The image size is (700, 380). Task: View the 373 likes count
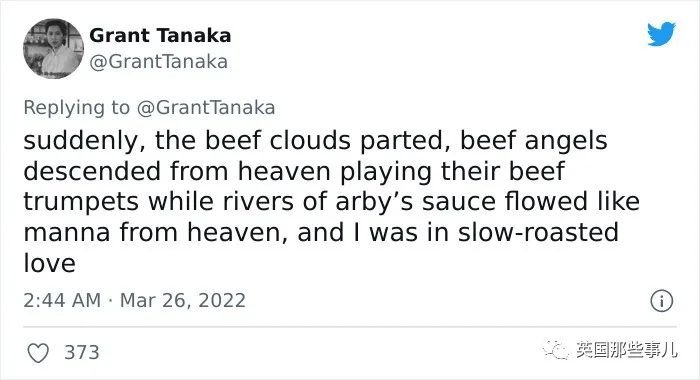pyautogui.click(x=82, y=352)
